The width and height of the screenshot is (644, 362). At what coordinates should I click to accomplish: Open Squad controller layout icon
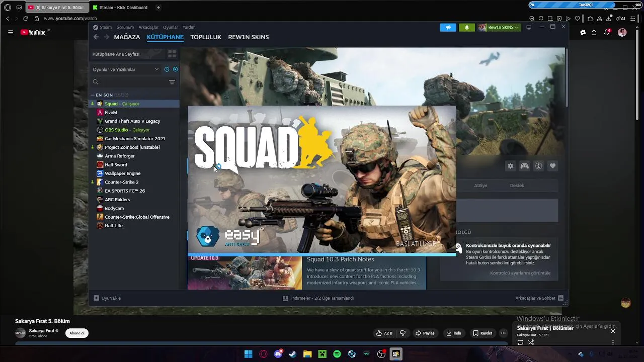coord(524,166)
